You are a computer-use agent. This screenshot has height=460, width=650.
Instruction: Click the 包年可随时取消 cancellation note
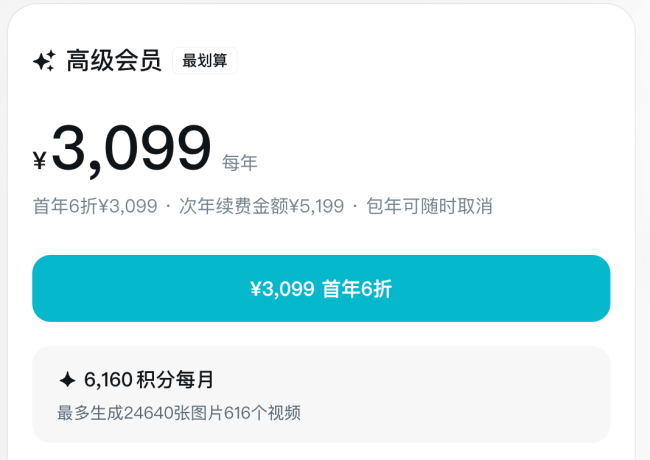point(430,207)
